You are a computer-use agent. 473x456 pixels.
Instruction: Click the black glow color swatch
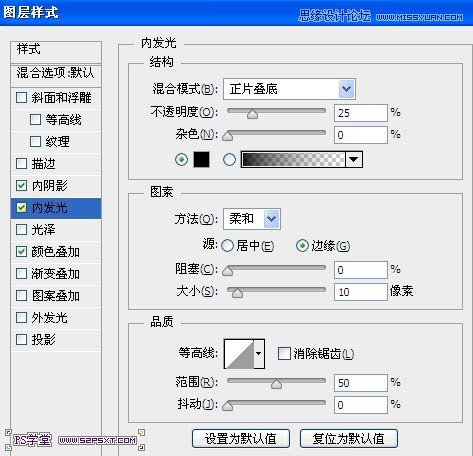point(202,159)
